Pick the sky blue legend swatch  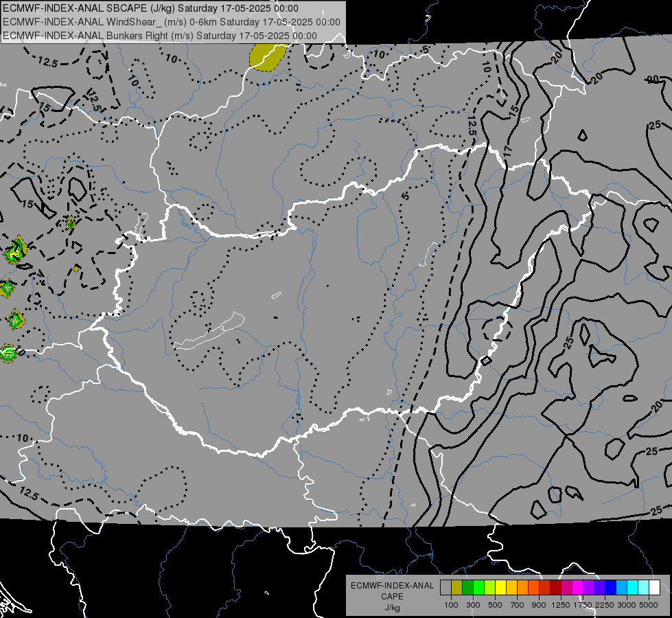pyautogui.click(x=621, y=588)
